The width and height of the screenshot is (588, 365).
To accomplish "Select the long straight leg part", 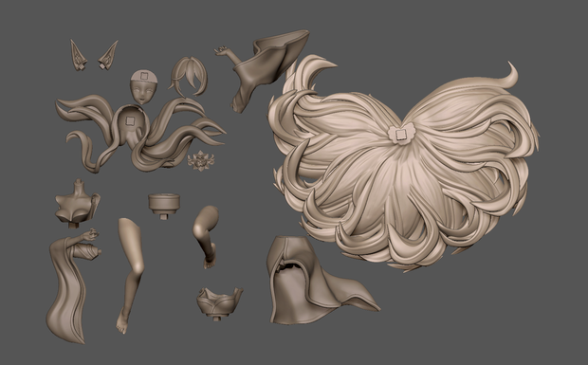I will pos(130,276).
